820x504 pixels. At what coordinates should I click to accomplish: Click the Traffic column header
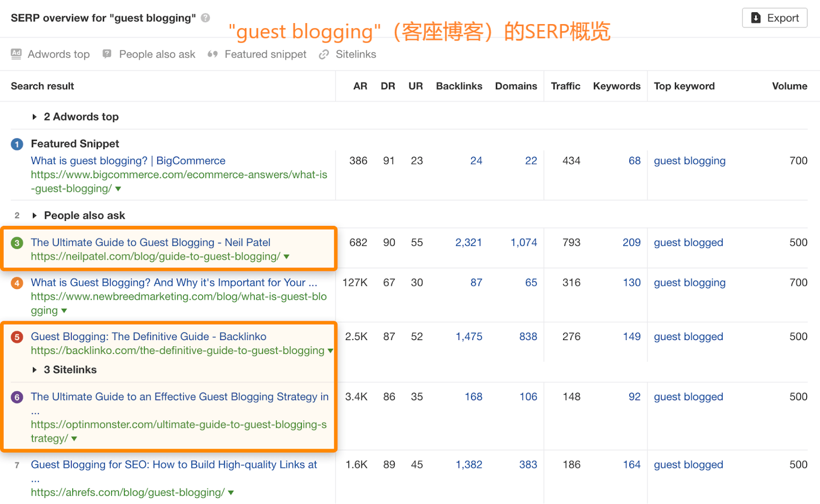point(566,86)
